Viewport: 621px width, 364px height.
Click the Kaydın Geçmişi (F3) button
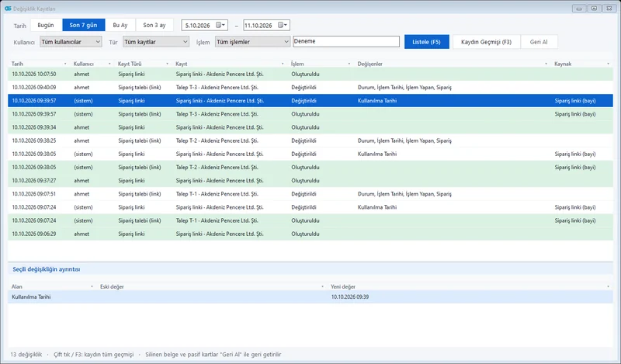486,42
